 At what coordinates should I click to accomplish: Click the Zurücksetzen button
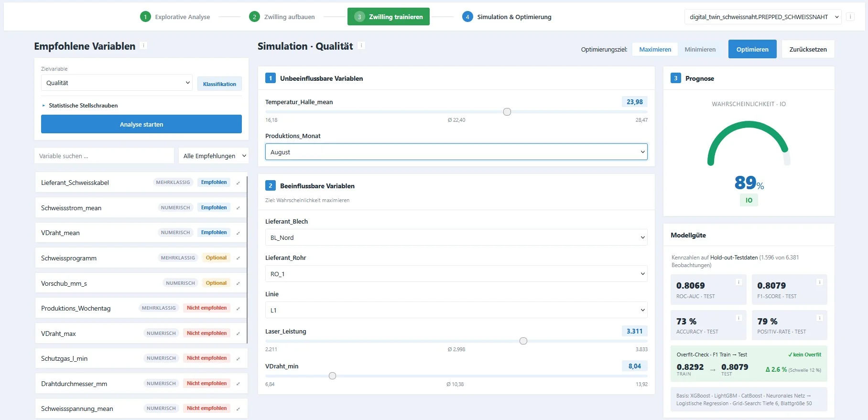(808, 49)
